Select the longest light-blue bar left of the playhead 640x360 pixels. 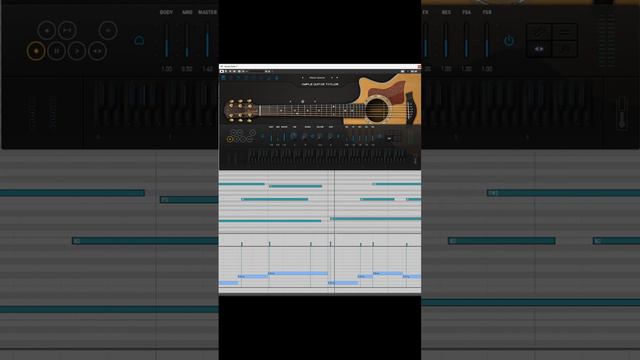298,273
